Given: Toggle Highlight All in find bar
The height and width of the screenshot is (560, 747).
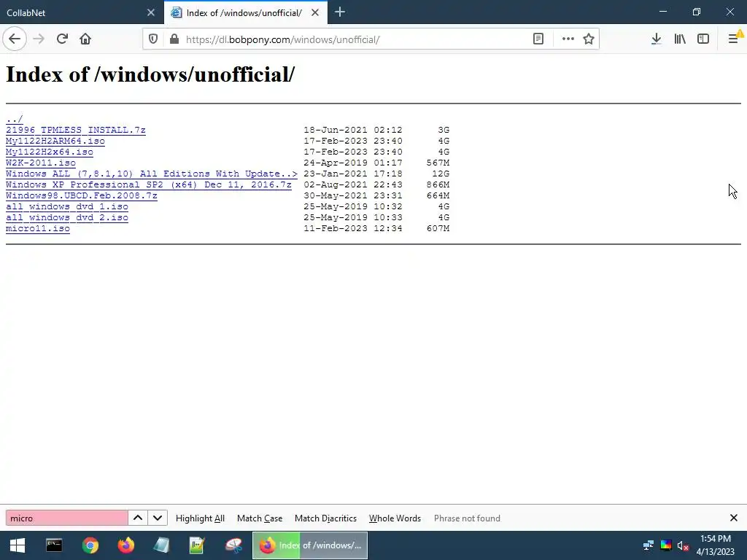Looking at the screenshot, I should tap(200, 518).
